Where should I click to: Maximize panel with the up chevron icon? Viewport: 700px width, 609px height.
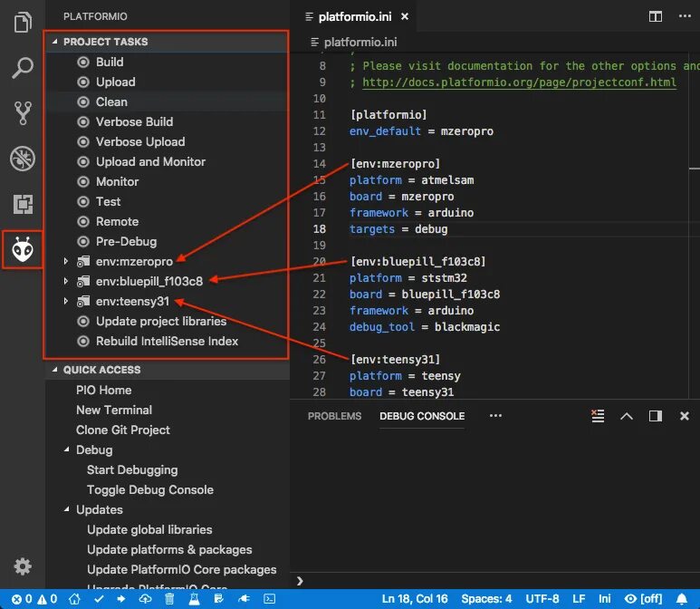pyautogui.click(x=627, y=416)
